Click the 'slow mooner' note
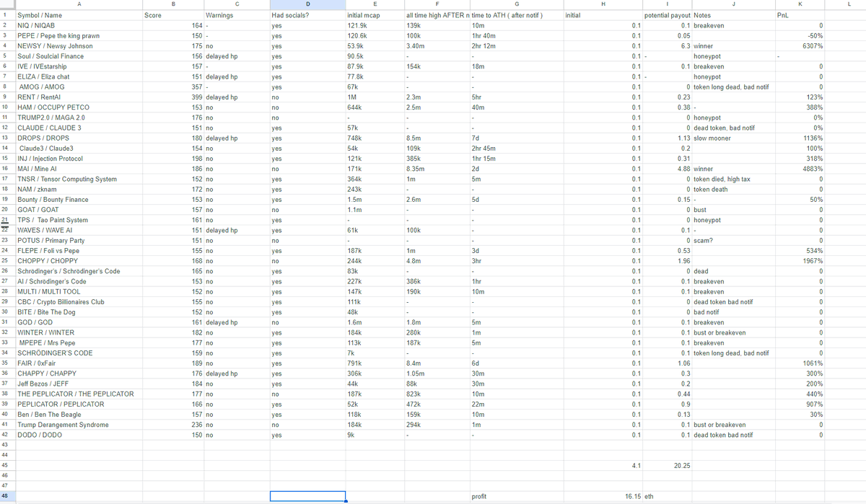The image size is (866, 504). coord(712,138)
